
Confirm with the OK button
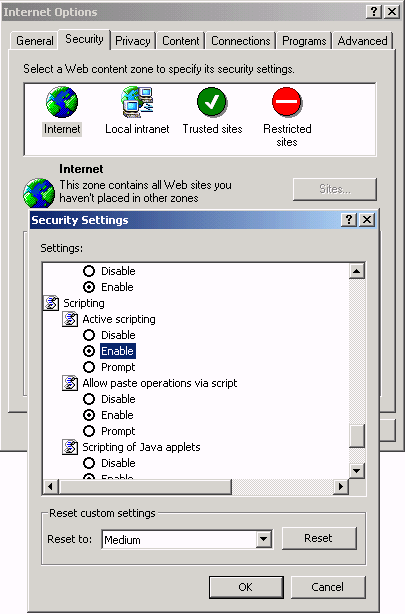pos(246,587)
